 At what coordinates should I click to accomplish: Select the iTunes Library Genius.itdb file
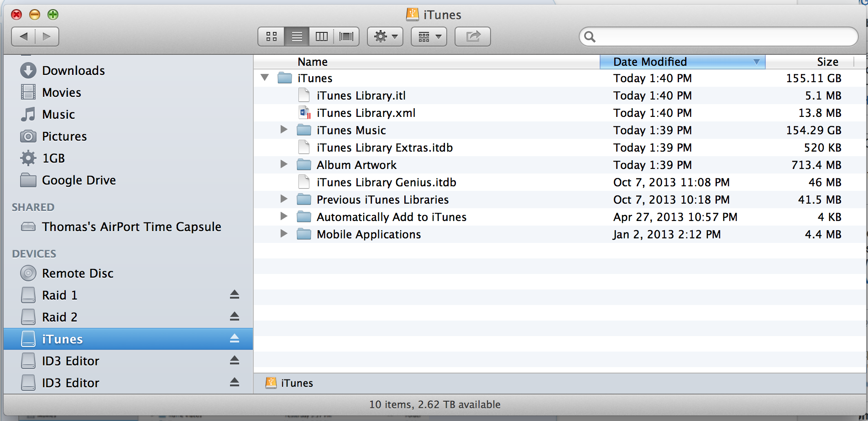pos(559,183)
